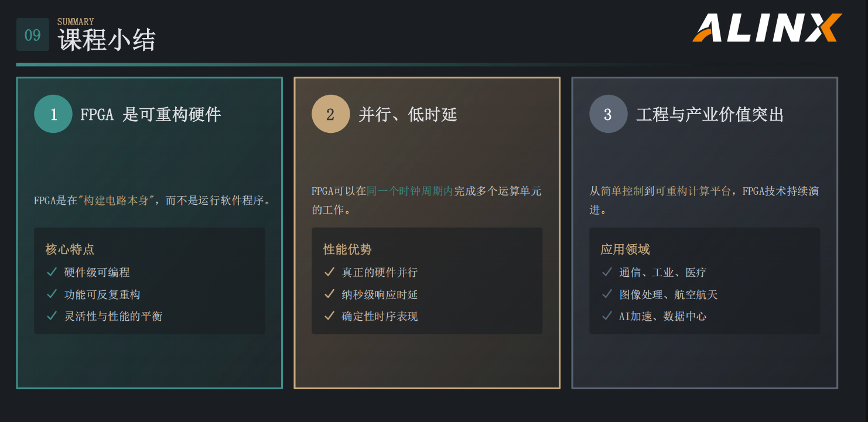Click the 性能优势 section heading
Viewport: 868px width, 422px height.
(347, 249)
